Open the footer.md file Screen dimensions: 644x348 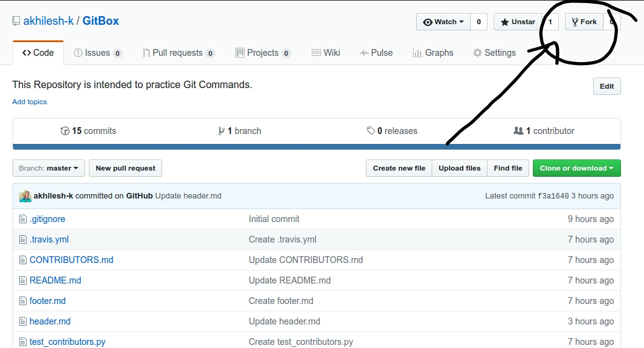[48, 301]
